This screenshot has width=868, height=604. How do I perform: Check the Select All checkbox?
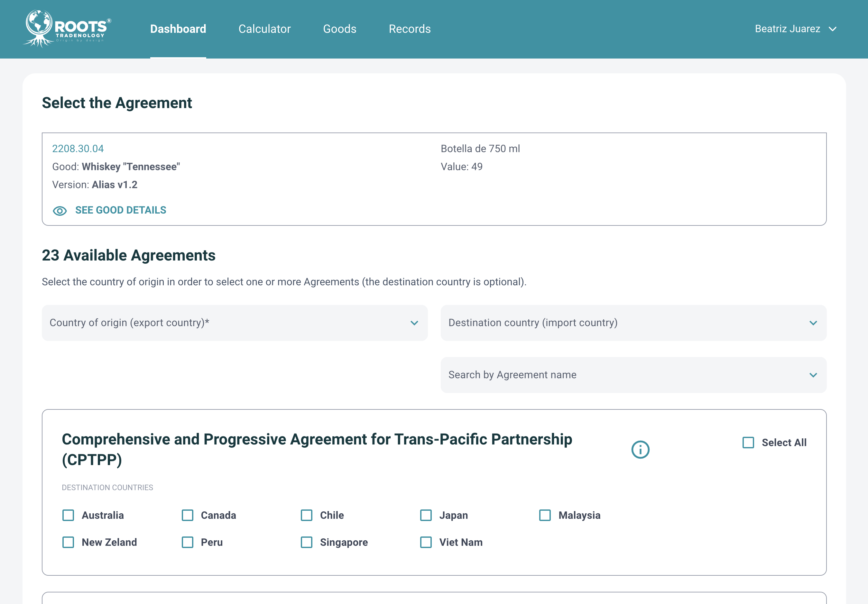pos(748,443)
